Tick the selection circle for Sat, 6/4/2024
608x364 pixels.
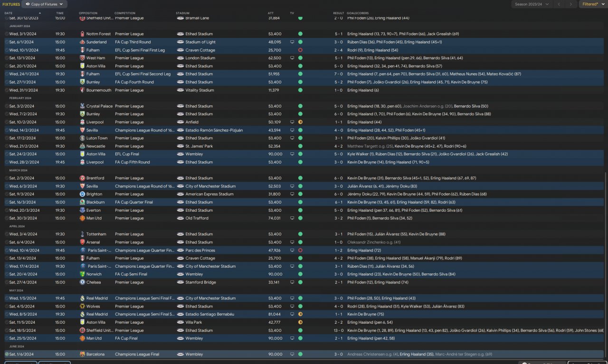pyautogui.click(x=7, y=243)
